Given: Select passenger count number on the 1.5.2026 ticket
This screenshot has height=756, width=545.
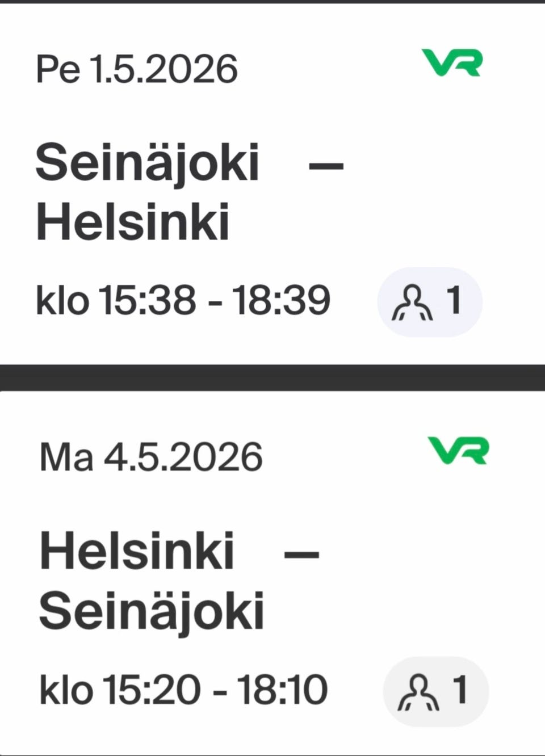Looking at the screenshot, I should (454, 300).
